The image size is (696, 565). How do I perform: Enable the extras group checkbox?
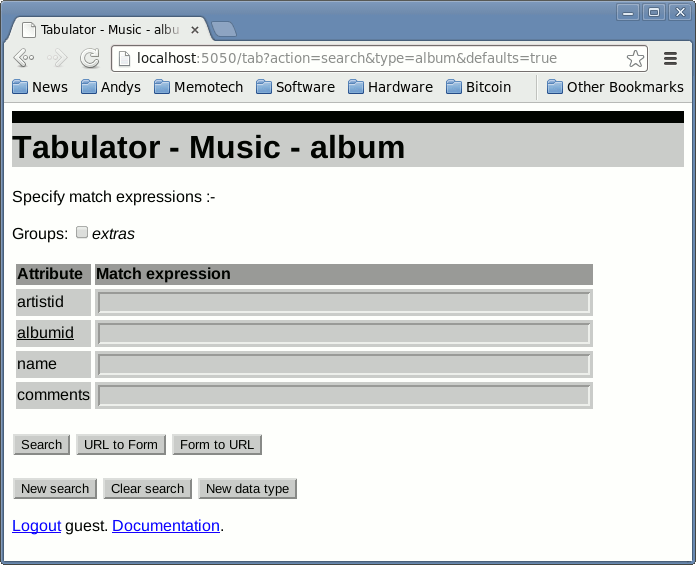(x=82, y=233)
